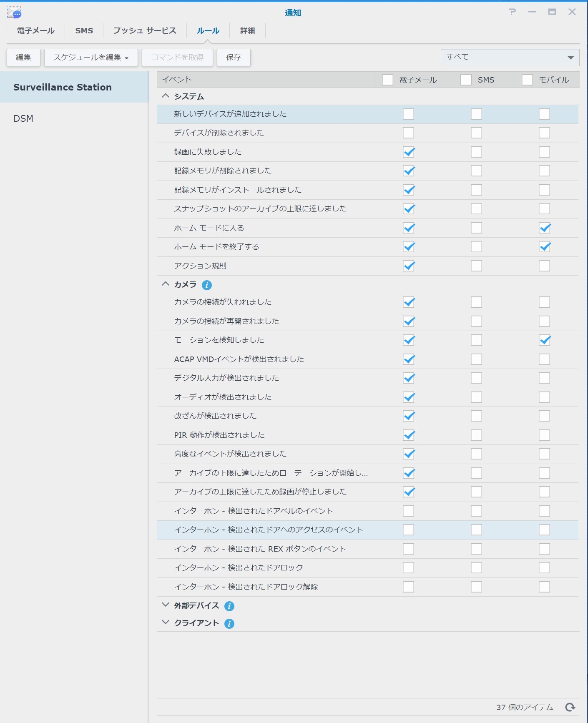Open the すべて filter dropdown
This screenshot has height=723, width=588.
[510, 58]
